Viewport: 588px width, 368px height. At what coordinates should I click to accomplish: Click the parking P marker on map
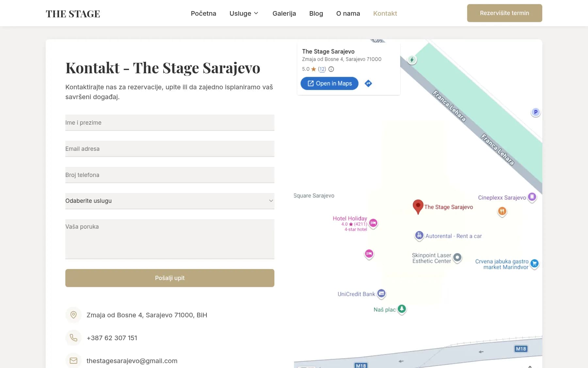point(535,112)
